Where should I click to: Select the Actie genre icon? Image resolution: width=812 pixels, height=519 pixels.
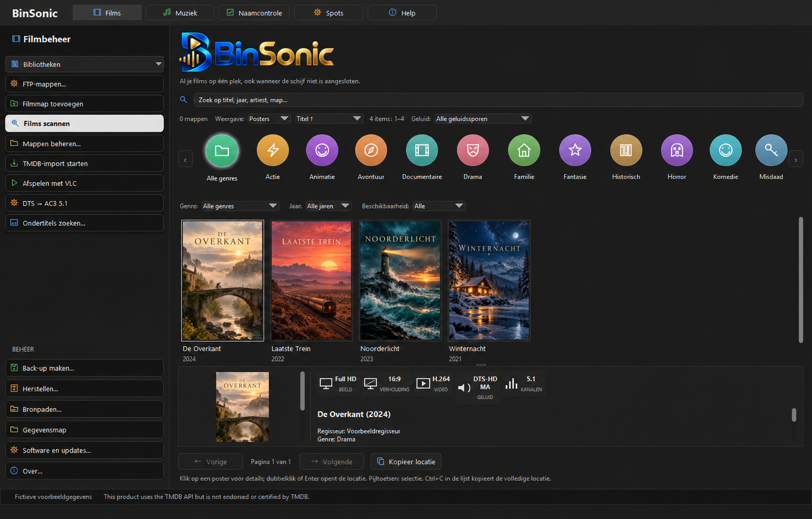click(273, 151)
